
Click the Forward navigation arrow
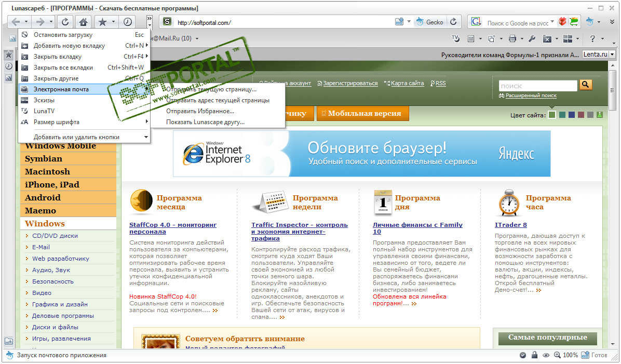point(40,22)
